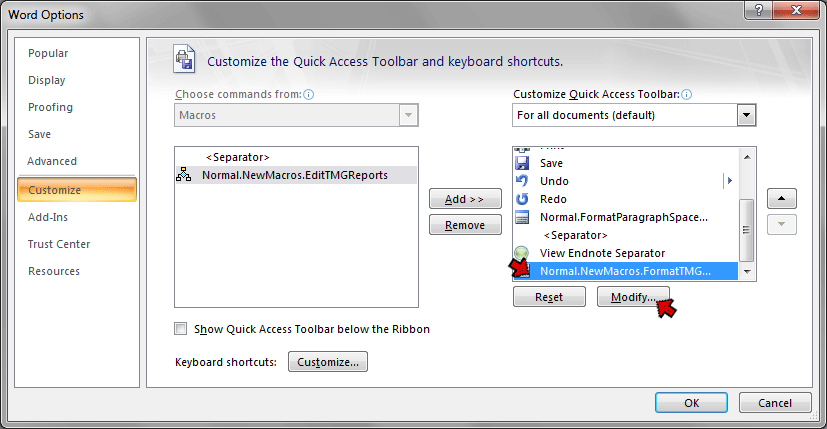
Task: Close the Word Options dialog
Action: [796, 10]
